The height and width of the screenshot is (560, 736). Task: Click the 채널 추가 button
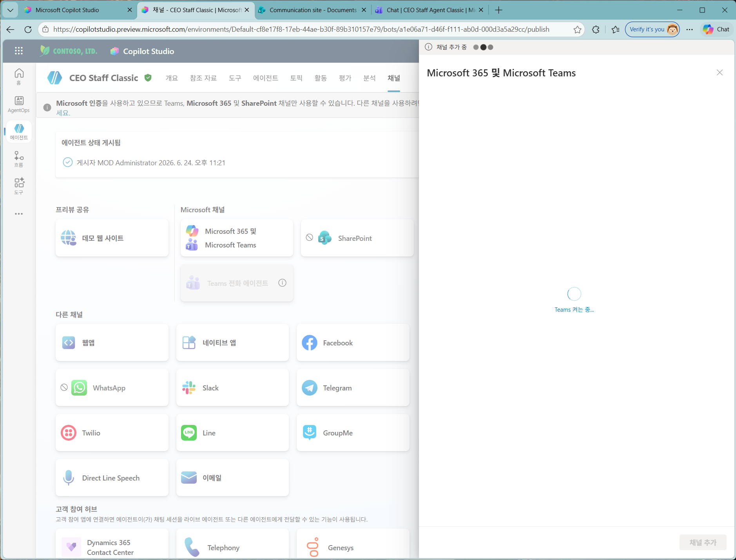coord(703,542)
